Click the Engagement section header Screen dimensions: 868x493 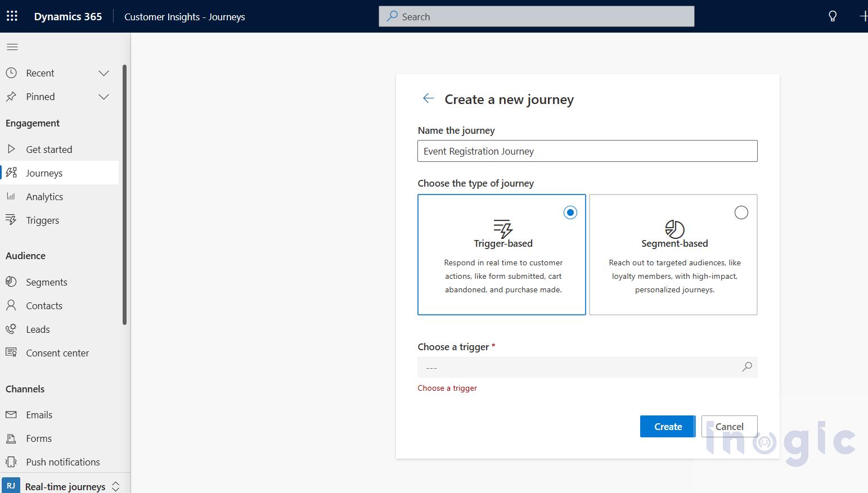coord(33,123)
